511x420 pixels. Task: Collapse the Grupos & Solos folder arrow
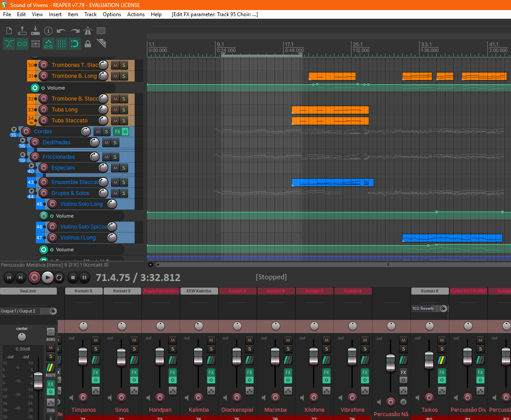[31, 191]
